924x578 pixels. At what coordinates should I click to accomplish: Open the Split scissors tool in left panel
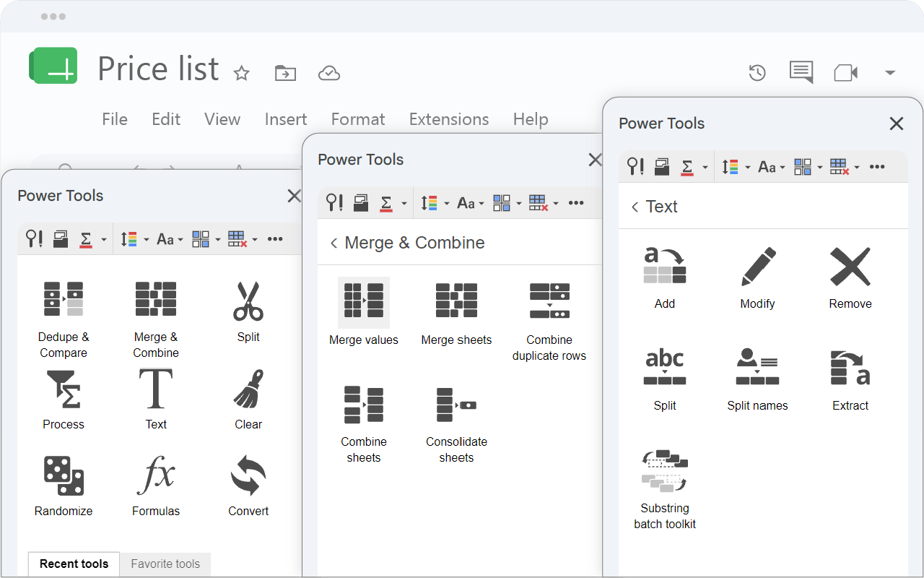click(248, 311)
